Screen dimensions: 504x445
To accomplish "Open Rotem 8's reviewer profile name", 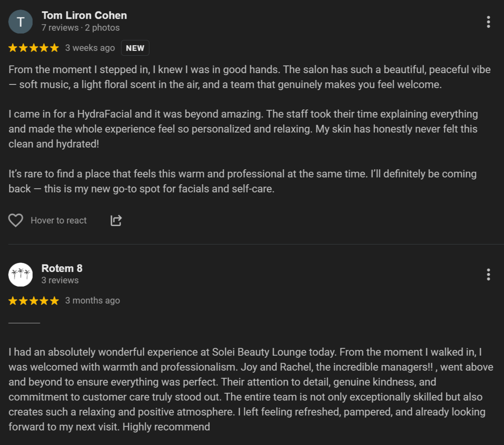I will (x=62, y=268).
